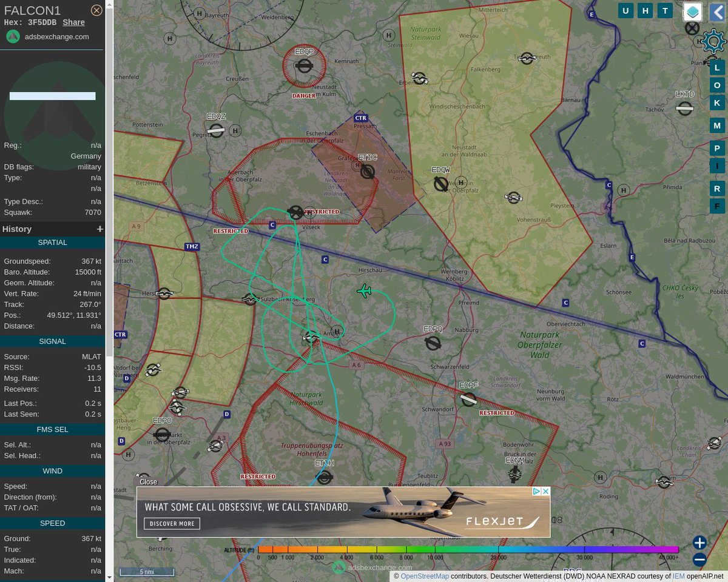Zoom out using the minus button

pos(699,559)
